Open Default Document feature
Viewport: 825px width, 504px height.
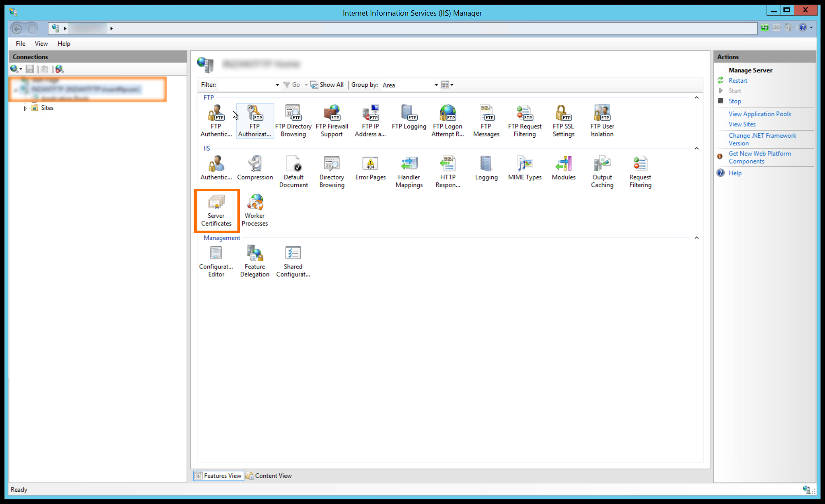click(x=293, y=172)
